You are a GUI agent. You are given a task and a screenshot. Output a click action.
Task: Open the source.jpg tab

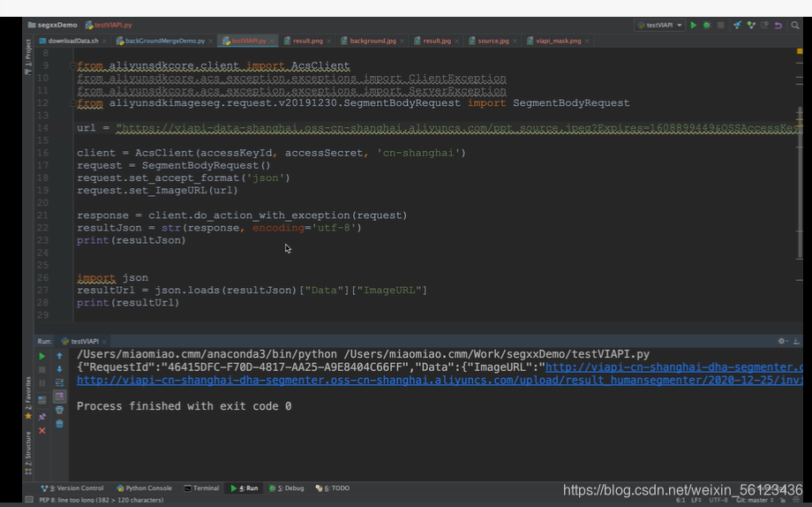click(x=493, y=41)
